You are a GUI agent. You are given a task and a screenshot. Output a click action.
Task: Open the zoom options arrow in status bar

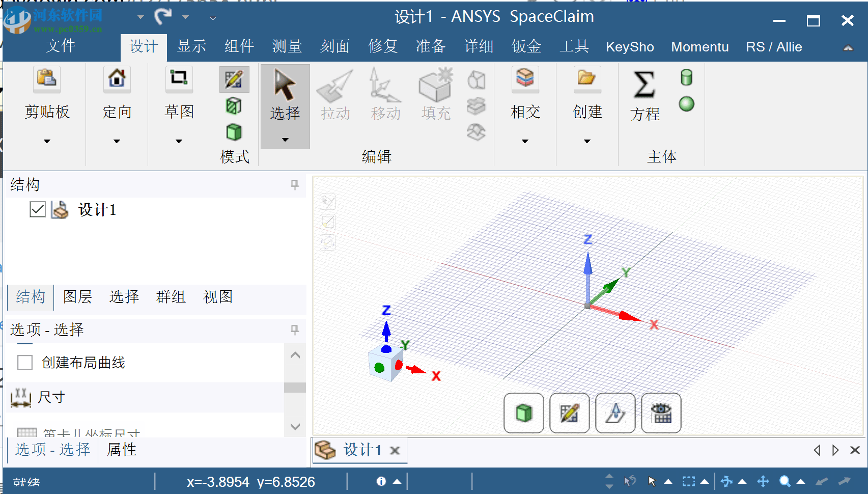pyautogui.click(x=801, y=481)
